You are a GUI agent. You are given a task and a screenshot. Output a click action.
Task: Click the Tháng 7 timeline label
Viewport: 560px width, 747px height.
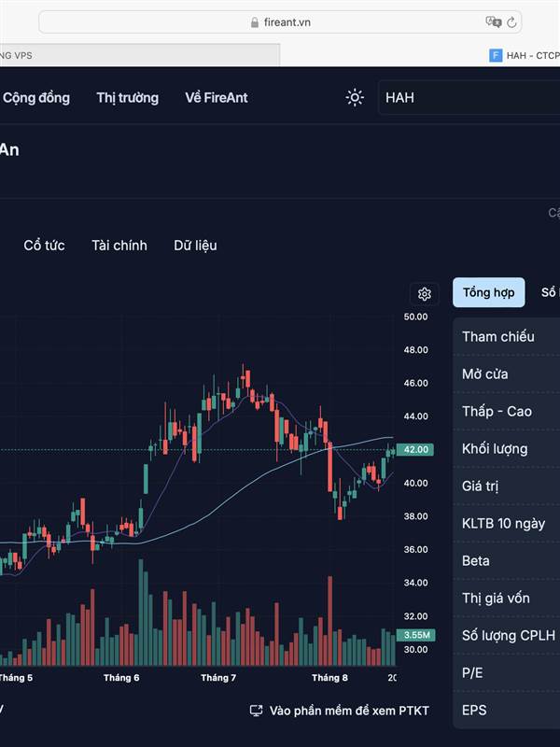click(x=218, y=678)
